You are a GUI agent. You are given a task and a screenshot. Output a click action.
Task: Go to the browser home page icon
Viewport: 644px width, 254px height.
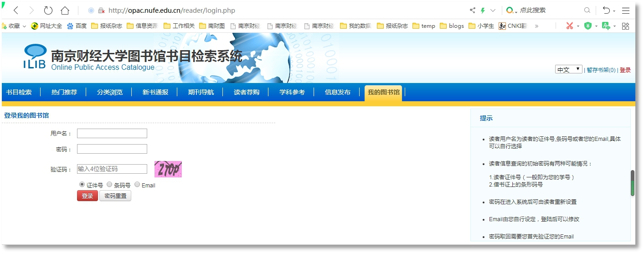65,10
